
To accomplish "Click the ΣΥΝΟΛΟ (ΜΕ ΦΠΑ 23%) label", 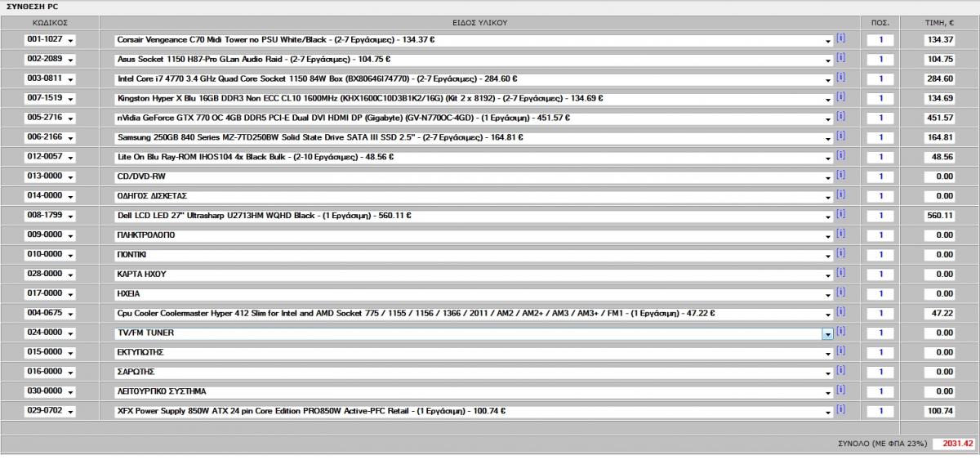I will point(883,444).
